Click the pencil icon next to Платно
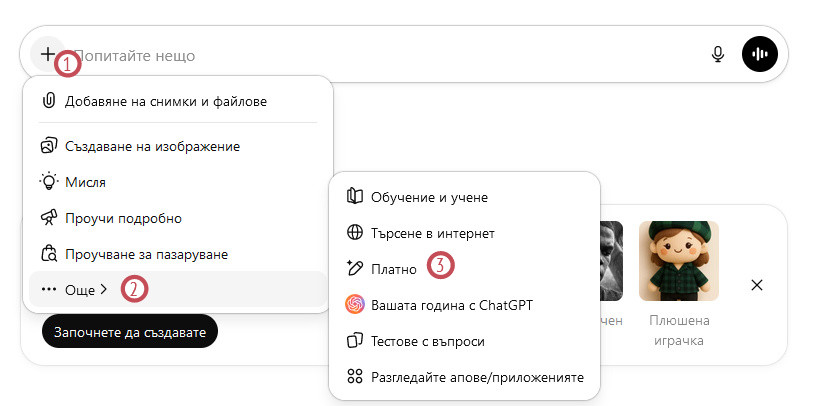 (353, 268)
